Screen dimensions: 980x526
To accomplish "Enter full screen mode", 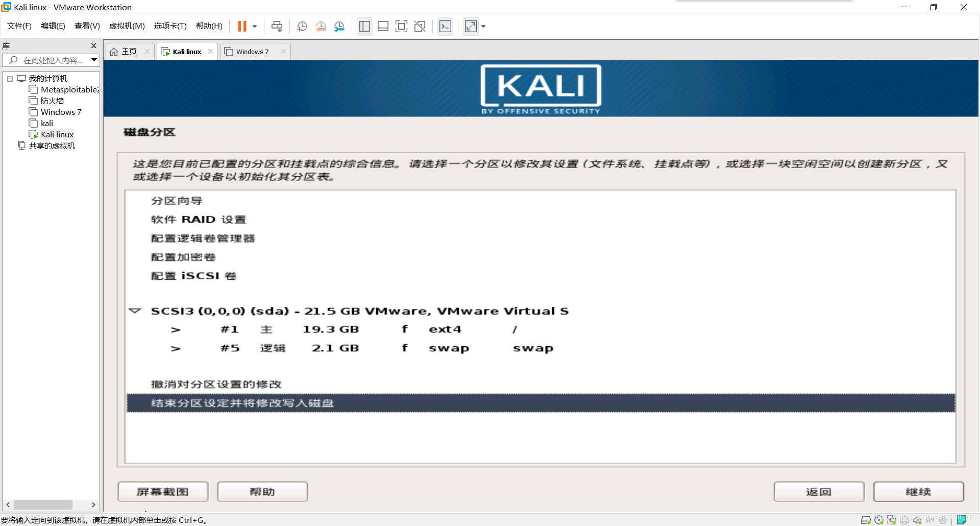I will tap(401, 26).
